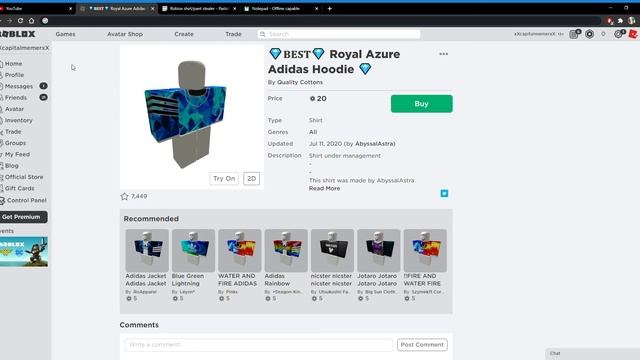Image resolution: width=640 pixels, height=360 pixels.
Task: Open AbyssalAstra updater link
Action: (x=375, y=144)
